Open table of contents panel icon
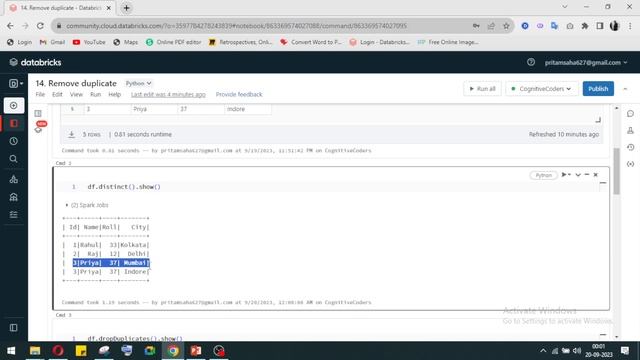This screenshot has width=640, height=360. pos(38,113)
